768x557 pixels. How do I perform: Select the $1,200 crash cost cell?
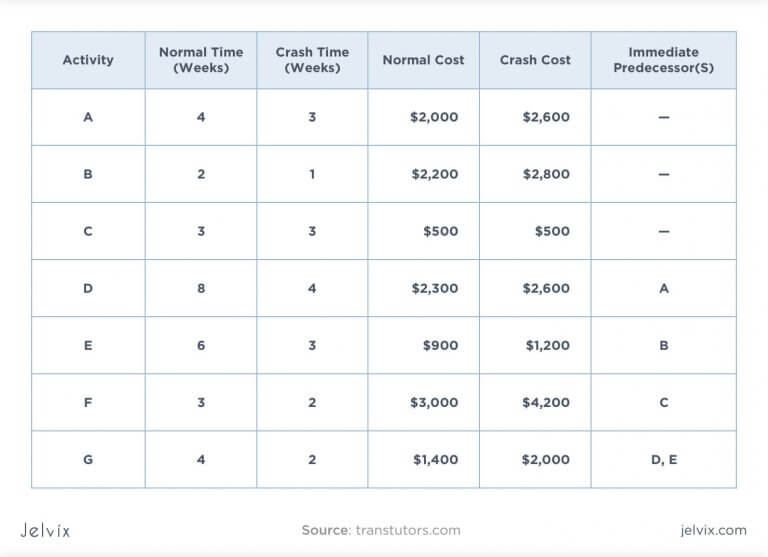(547, 345)
